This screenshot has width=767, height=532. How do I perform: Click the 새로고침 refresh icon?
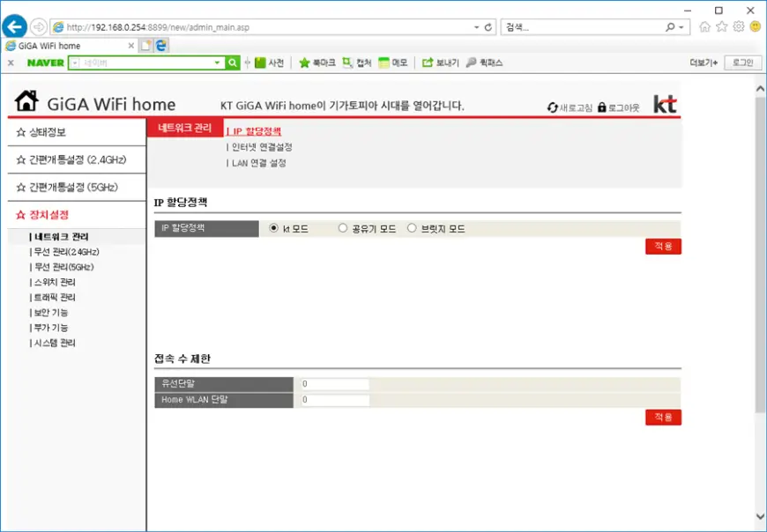pos(553,107)
